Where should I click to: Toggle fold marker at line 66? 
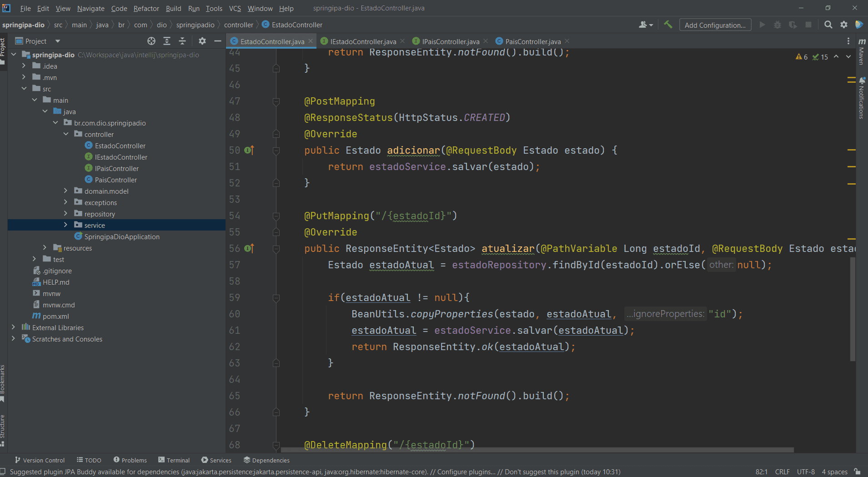(x=276, y=412)
